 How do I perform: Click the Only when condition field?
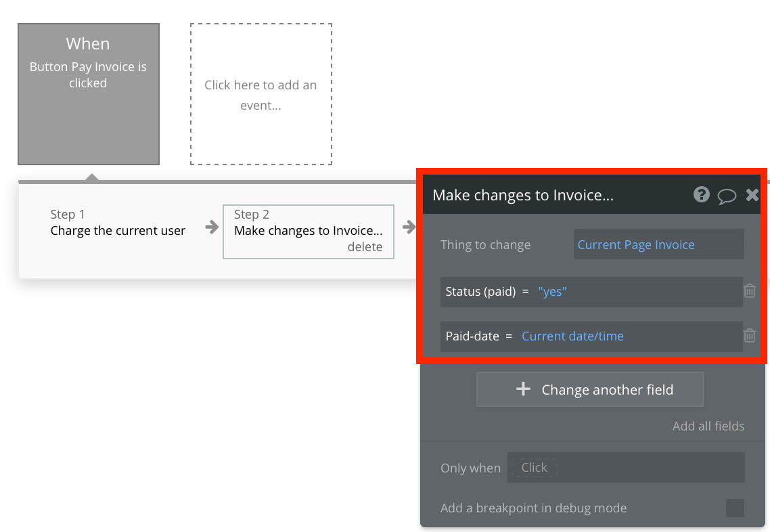point(625,468)
